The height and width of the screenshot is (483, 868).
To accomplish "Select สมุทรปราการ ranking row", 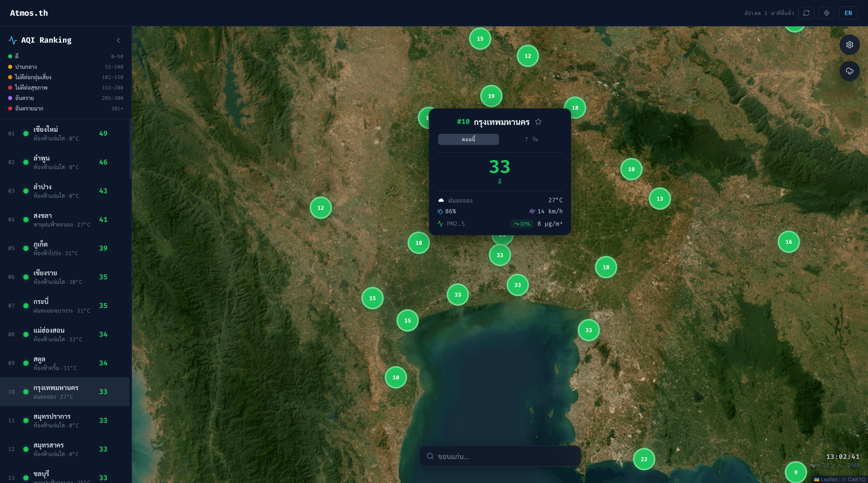I will [65, 420].
